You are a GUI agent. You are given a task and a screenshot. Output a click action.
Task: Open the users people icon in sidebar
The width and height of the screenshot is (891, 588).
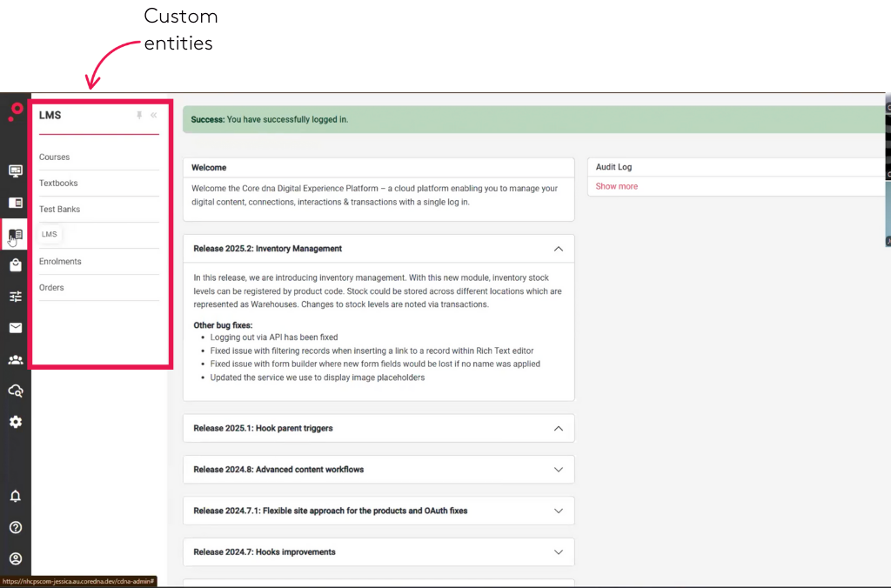point(15,358)
